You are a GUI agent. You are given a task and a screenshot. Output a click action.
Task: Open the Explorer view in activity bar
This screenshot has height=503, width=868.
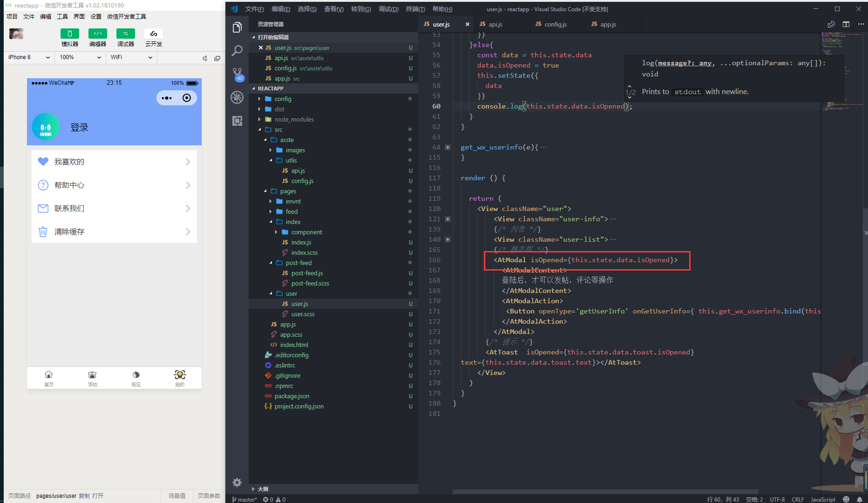[237, 27]
